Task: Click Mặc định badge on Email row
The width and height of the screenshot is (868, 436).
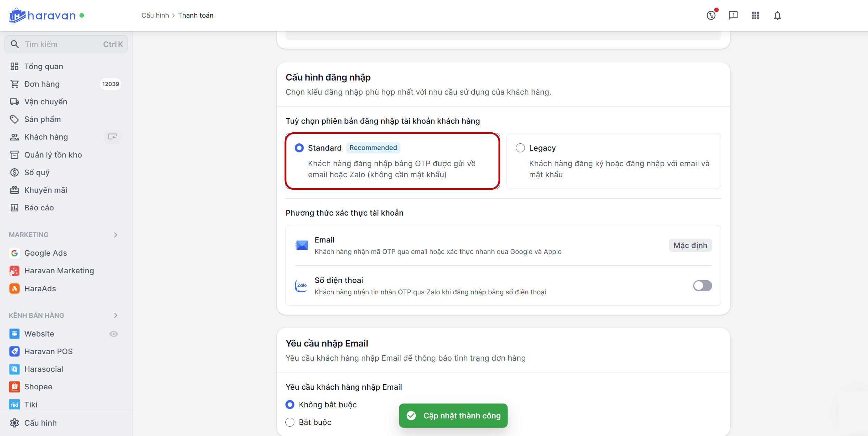Action: pyautogui.click(x=690, y=245)
